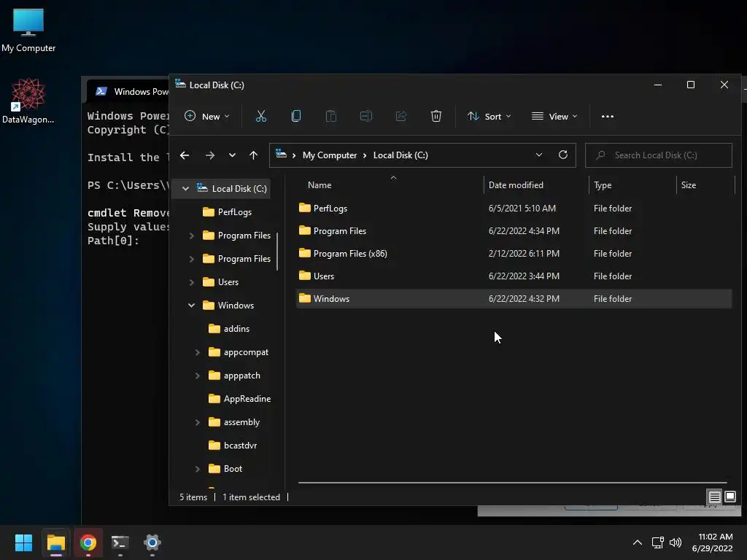The width and height of the screenshot is (747, 560).
Task: Switch to large thumbnails view icon in status bar
Action: pos(730,497)
